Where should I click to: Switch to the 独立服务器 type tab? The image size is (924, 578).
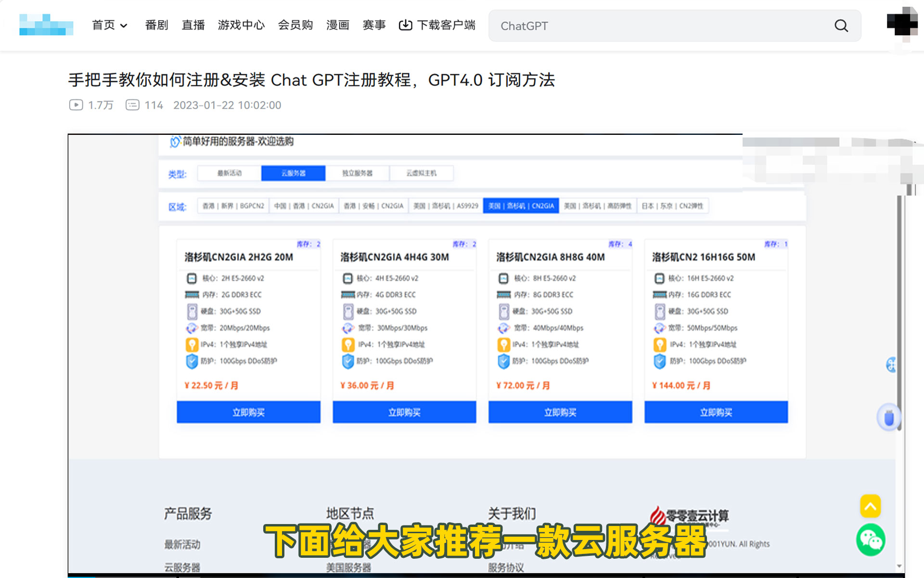[357, 173]
